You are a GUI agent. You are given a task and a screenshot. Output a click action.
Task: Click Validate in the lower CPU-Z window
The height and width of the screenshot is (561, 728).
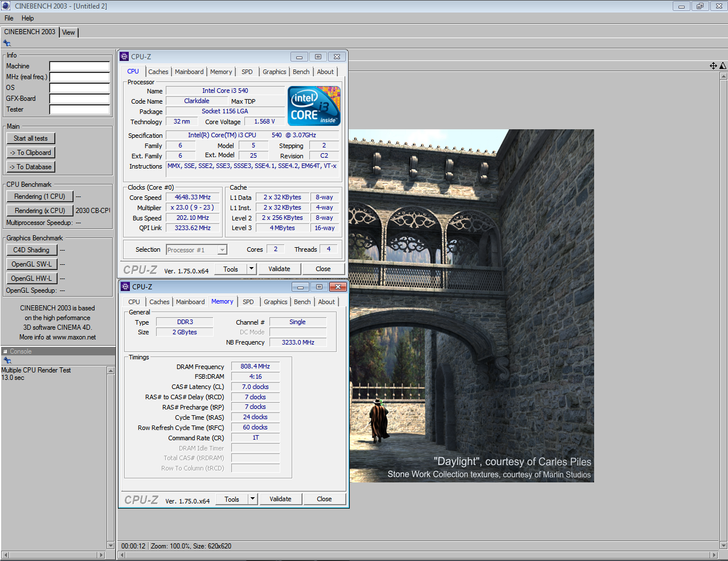pos(280,499)
